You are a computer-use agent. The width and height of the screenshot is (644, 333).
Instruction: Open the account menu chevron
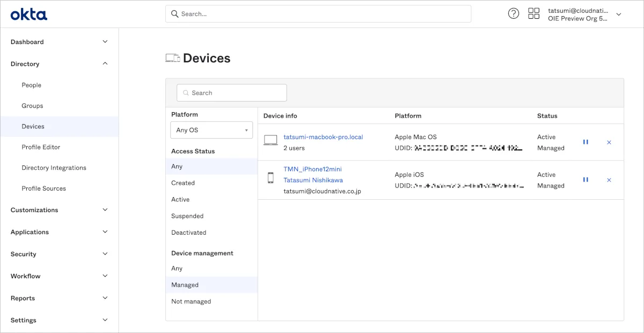pos(618,15)
